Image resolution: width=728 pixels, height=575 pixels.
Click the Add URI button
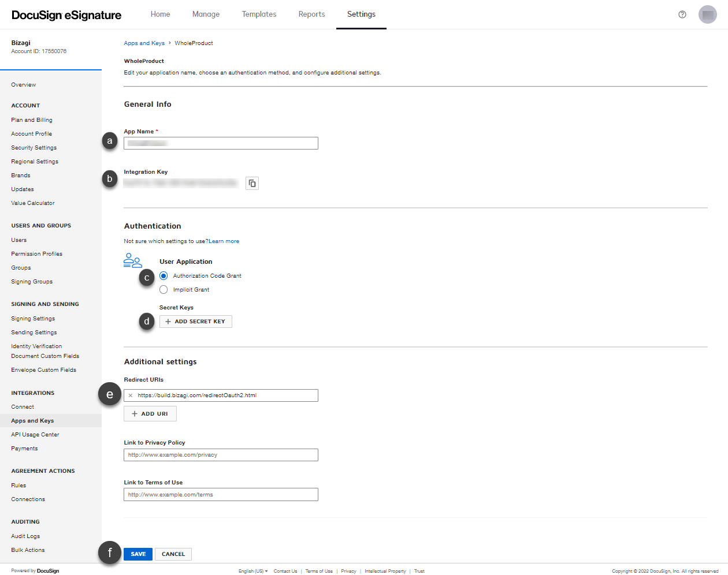pos(150,414)
